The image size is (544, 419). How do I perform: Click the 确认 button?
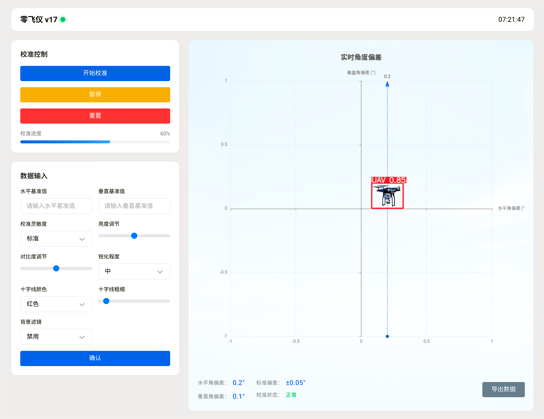(x=95, y=358)
